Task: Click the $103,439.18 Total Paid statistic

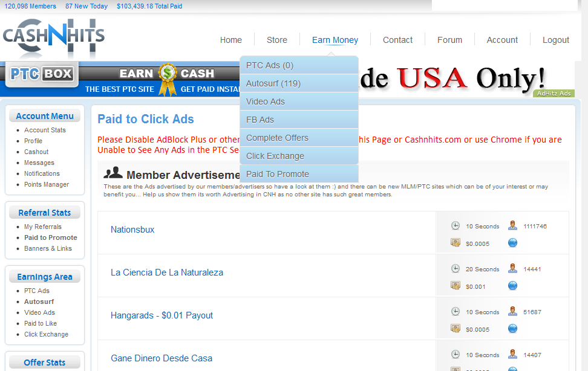Action: pyautogui.click(x=149, y=7)
